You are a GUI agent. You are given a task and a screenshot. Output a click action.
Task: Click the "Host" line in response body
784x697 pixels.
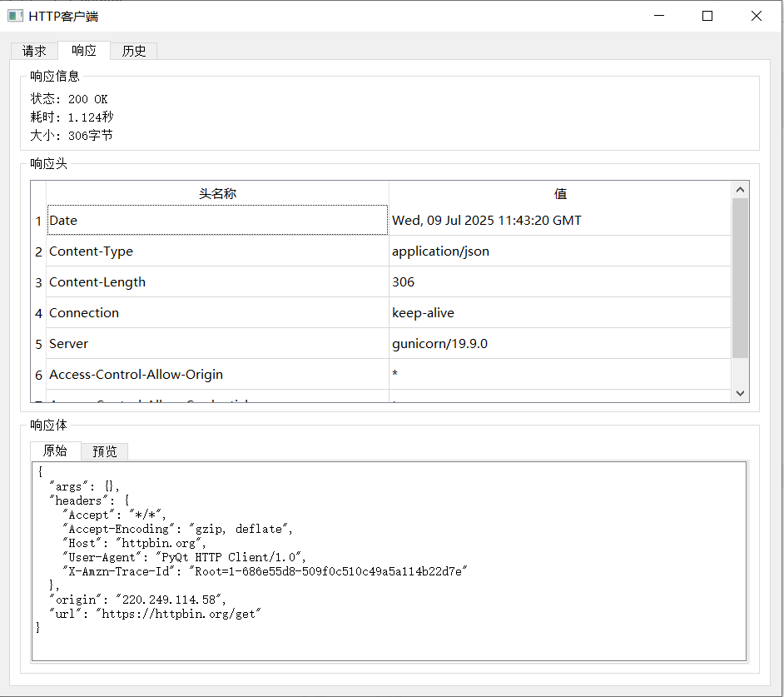pos(134,543)
